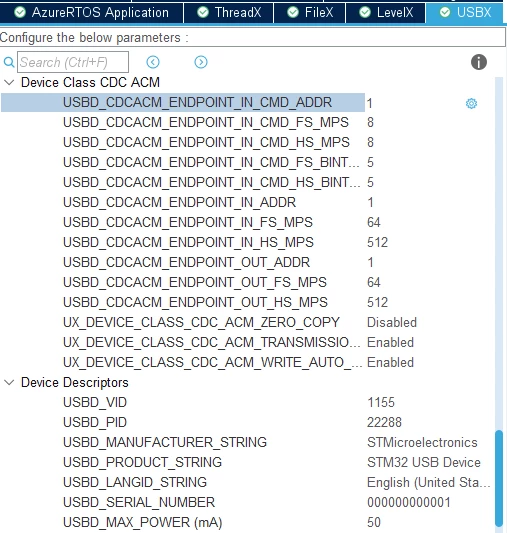Select the USBD_VID parameter
The width and height of the screenshot is (507, 533).
pyautogui.click(x=95, y=403)
